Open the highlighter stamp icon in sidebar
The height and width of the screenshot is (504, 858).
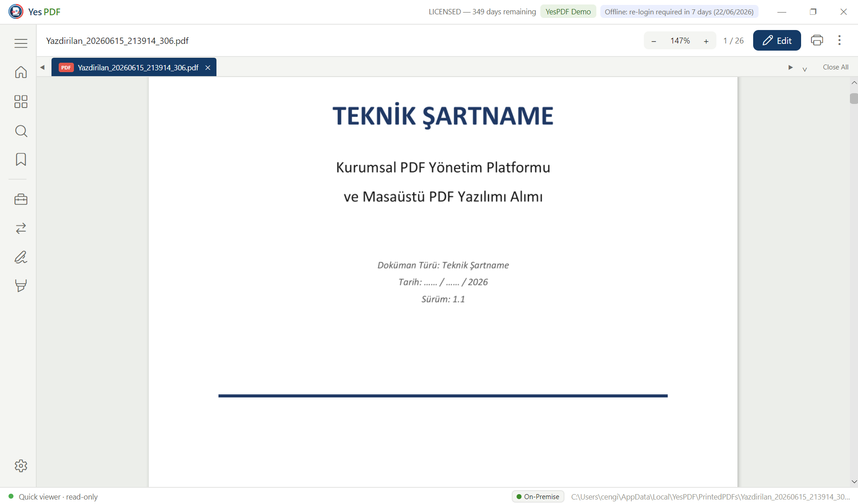[21, 286]
